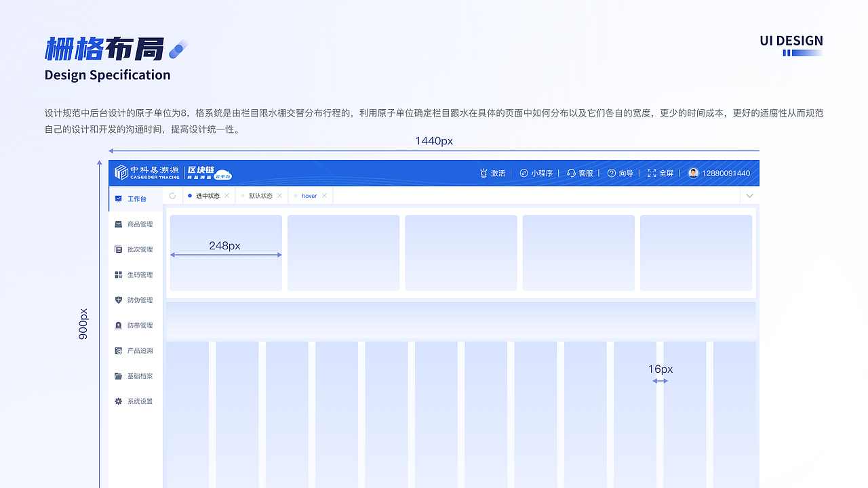The width and height of the screenshot is (868, 488).
Task: Toggle the state dot on hover tab
Action: (294, 196)
